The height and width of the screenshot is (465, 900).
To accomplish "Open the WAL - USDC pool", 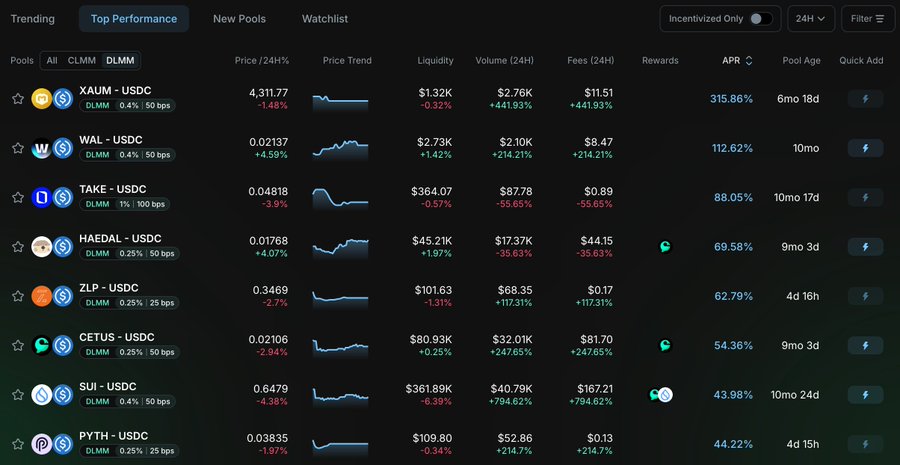I will coord(111,140).
